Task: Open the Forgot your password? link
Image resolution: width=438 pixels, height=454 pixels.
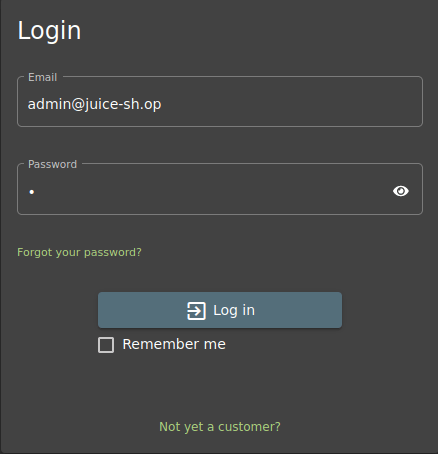Action: click(x=79, y=252)
